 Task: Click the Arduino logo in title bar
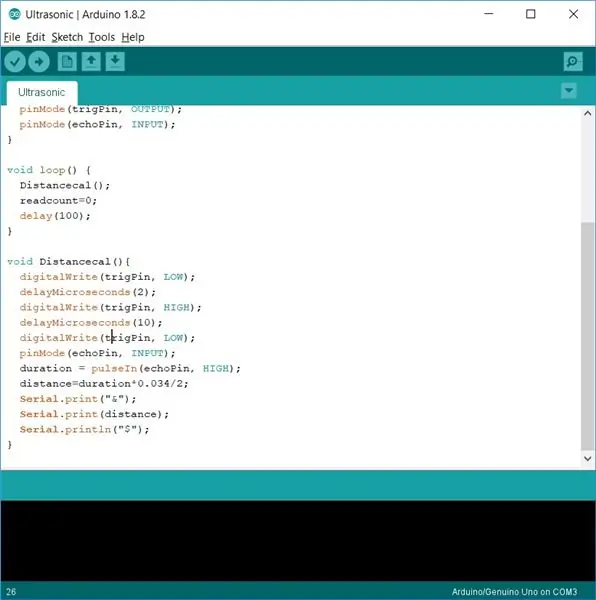click(15, 15)
